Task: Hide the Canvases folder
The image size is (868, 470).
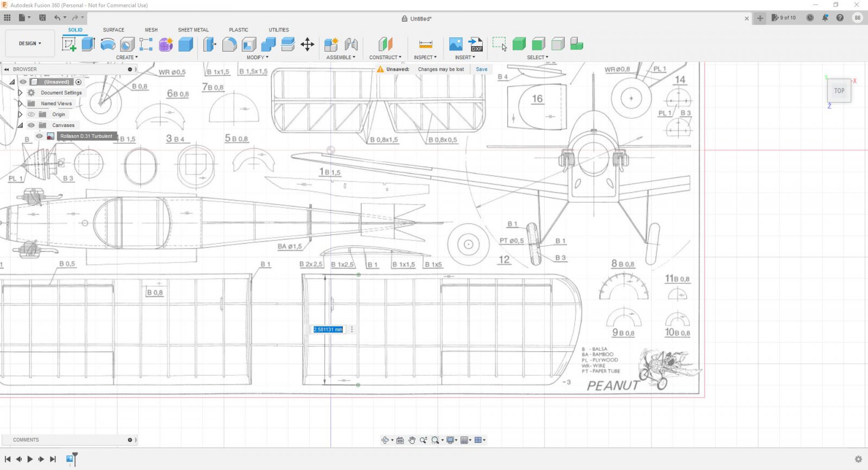Action: click(x=31, y=125)
